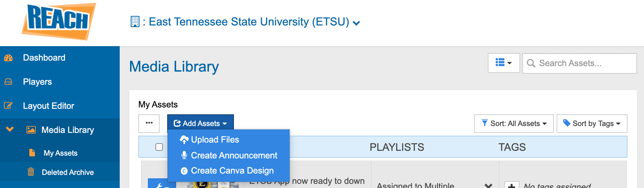Viewport: 644px width, 188px height.
Task: Click the organization building icon
Action: click(x=135, y=22)
